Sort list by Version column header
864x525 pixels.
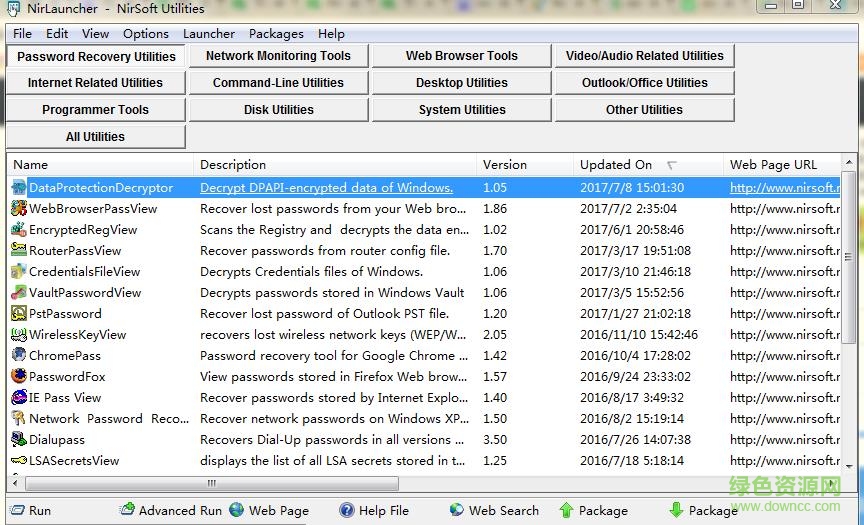(x=505, y=165)
